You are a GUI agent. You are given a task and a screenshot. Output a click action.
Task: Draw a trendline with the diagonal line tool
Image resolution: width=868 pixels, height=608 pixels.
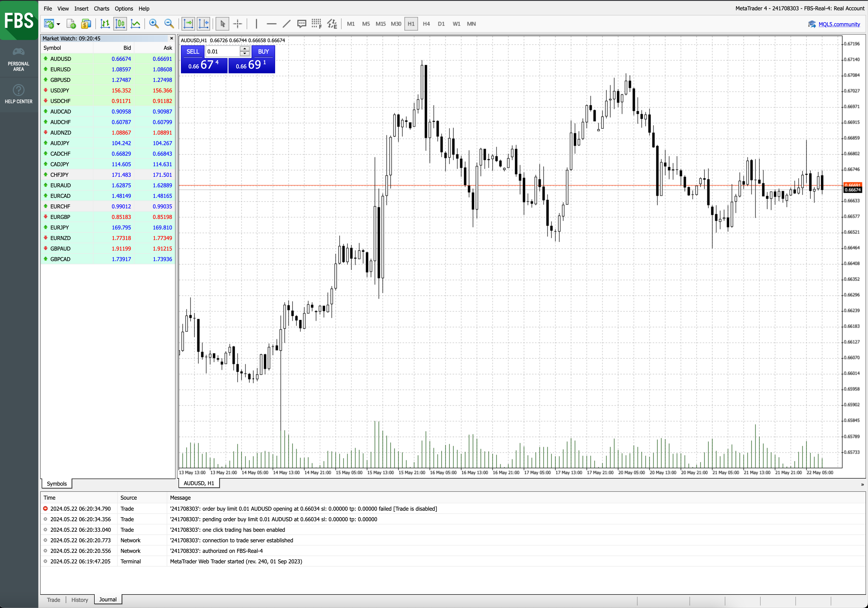tap(287, 24)
